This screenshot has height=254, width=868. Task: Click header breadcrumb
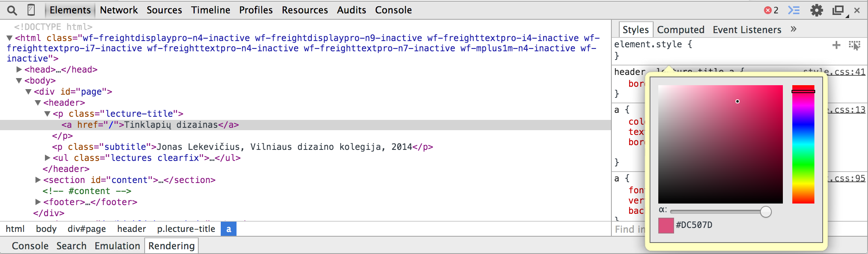131,229
